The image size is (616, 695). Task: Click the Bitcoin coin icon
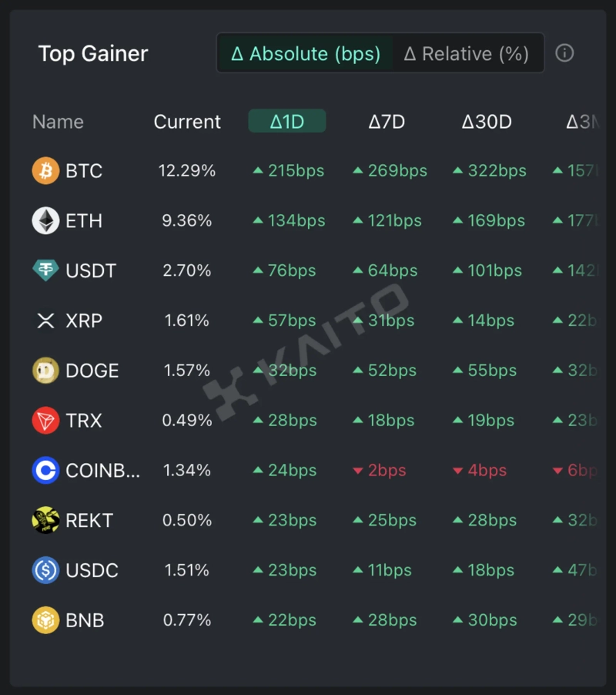pos(45,170)
